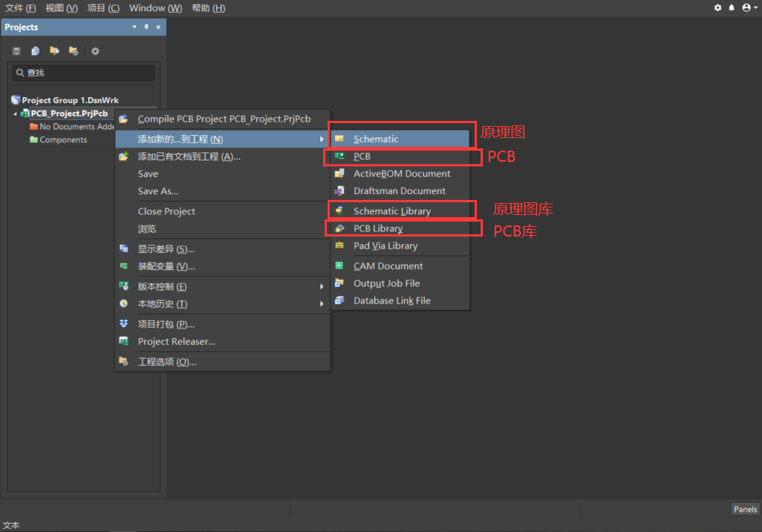The height and width of the screenshot is (532, 762).
Task: Click the Schematic document icon
Action: pos(340,139)
